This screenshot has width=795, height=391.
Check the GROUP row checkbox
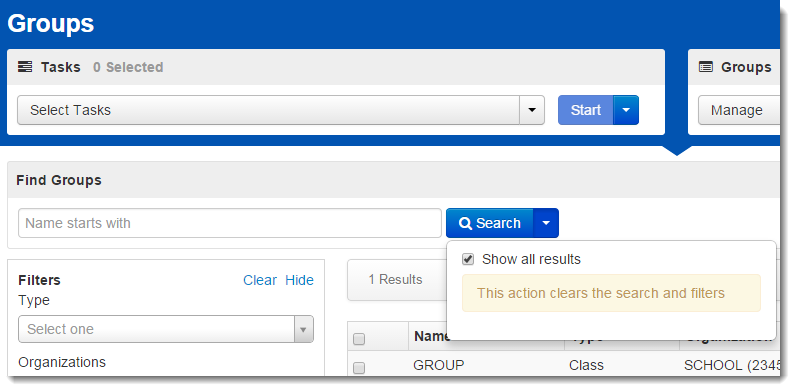[x=359, y=368]
